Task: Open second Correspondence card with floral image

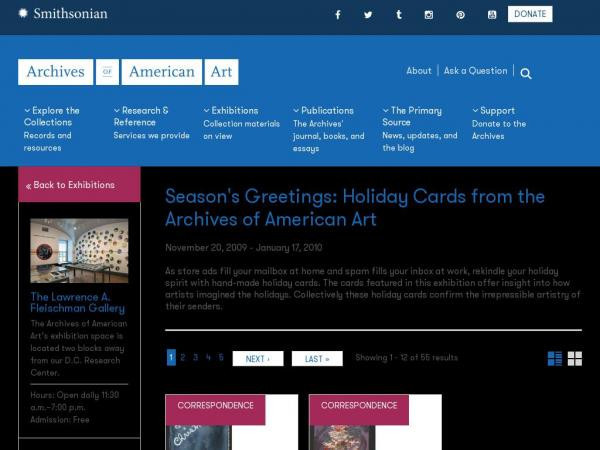Action: tap(375, 422)
